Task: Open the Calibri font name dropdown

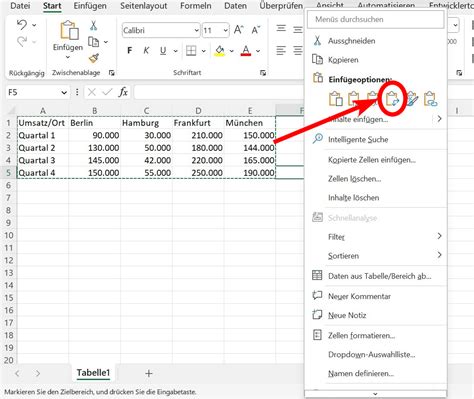Action: 196,31
